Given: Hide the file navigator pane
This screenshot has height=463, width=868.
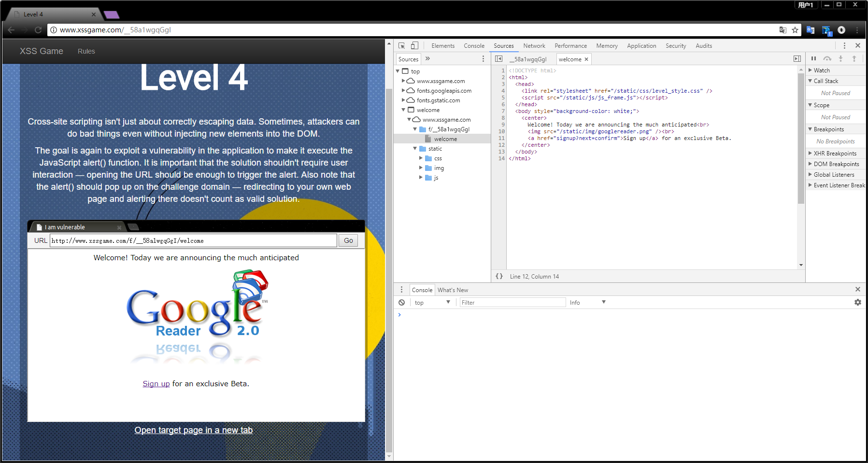Looking at the screenshot, I should pos(498,59).
